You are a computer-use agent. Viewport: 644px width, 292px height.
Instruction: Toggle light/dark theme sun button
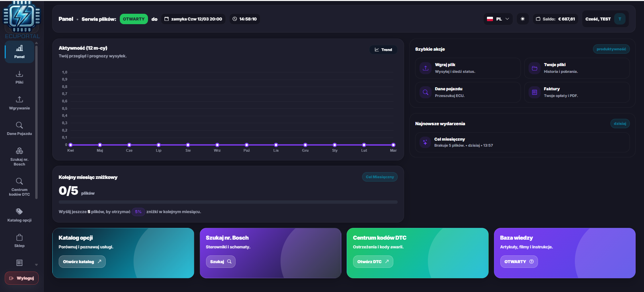(523, 19)
